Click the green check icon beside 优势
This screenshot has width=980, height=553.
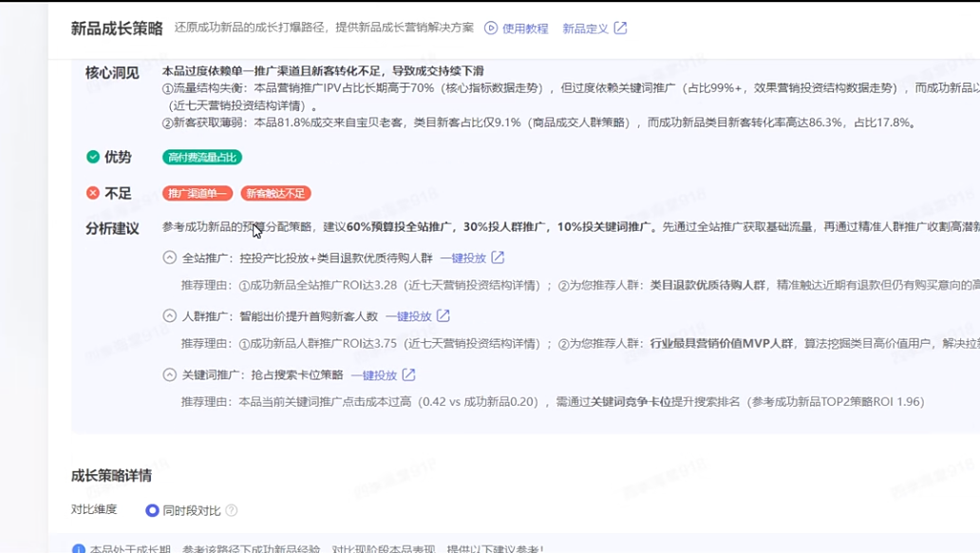pyautogui.click(x=93, y=157)
